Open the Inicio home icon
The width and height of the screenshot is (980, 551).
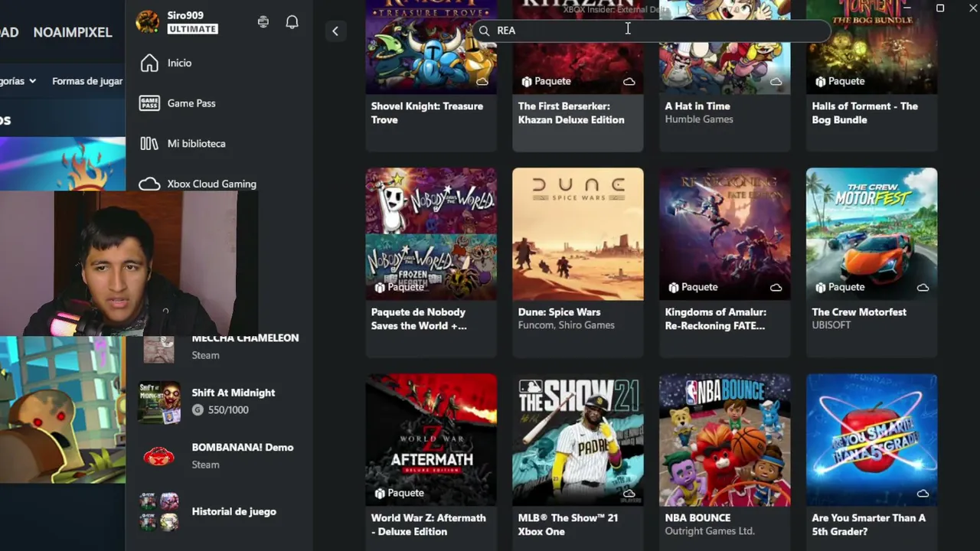[x=149, y=63]
